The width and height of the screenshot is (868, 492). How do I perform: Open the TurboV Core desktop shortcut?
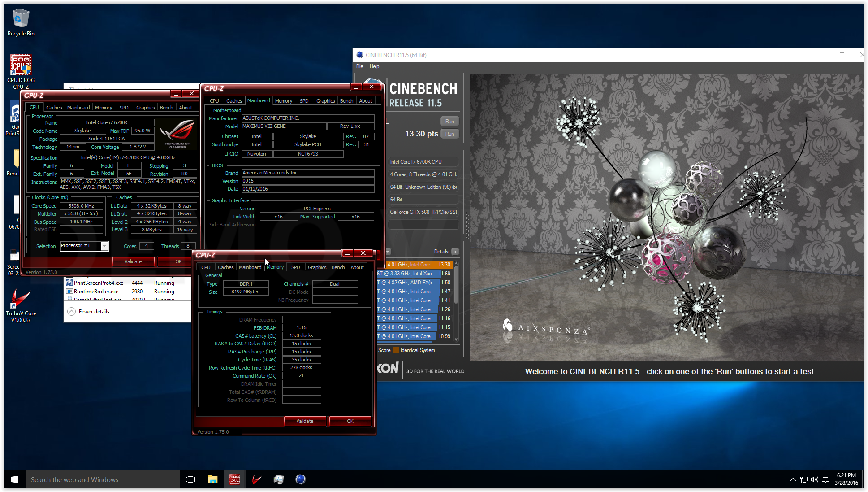21,305
